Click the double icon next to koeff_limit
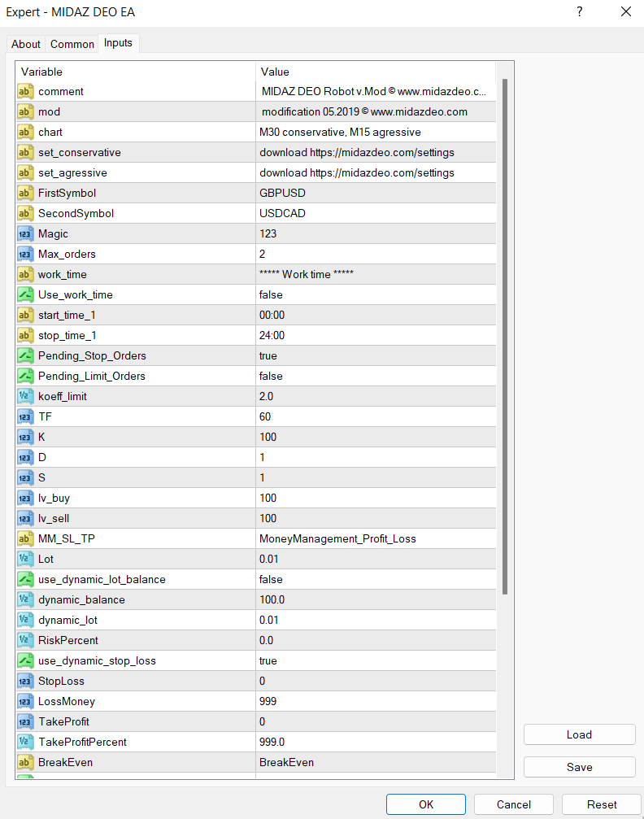Screen dimensions: 644x819 coord(25,396)
